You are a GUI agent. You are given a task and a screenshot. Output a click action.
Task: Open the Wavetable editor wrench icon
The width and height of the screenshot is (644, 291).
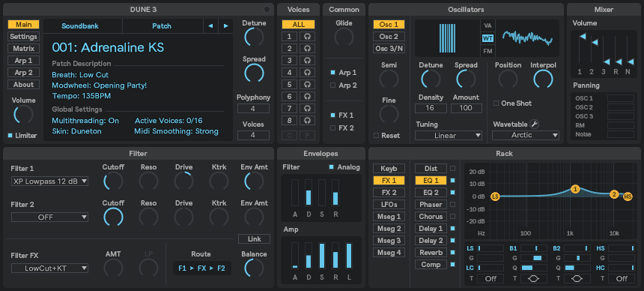point(534,124)
